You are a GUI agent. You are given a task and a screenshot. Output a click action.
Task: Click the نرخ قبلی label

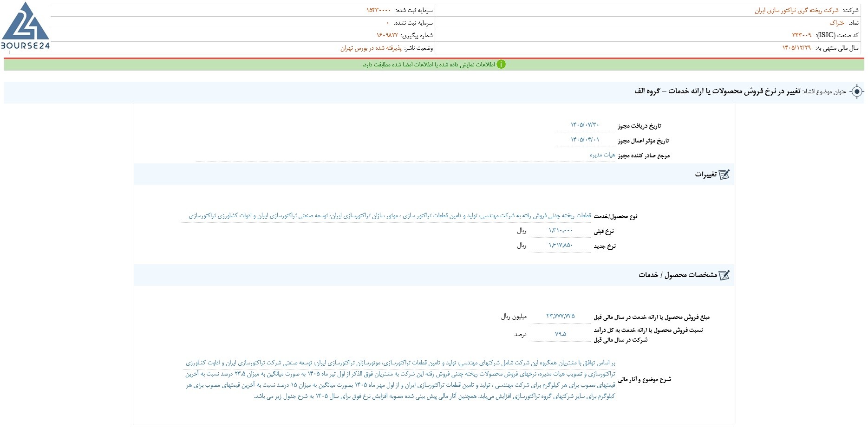(604, 231)
